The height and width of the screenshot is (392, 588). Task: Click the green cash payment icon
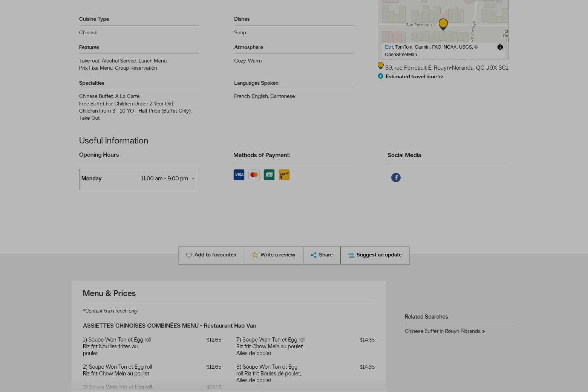point(269,175)
